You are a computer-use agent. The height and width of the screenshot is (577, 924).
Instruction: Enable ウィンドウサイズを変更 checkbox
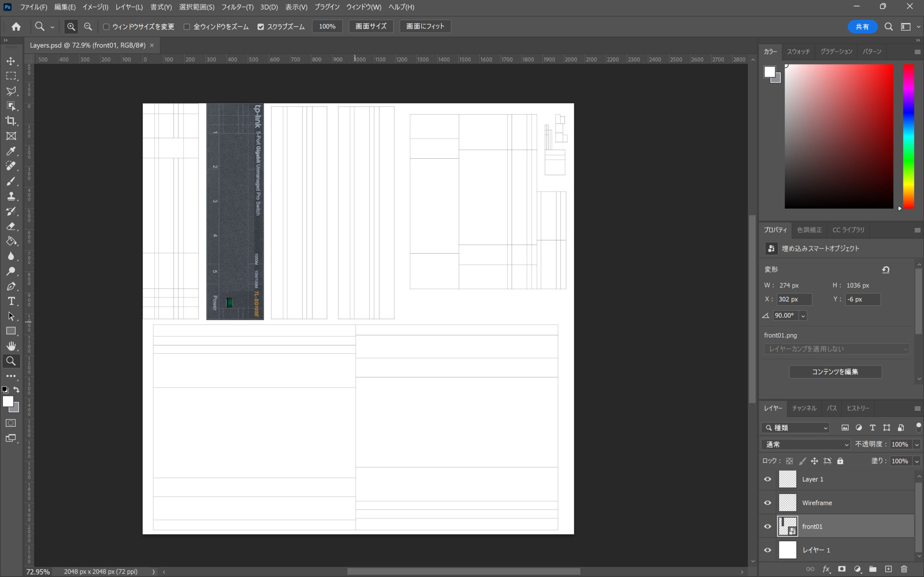[106, 27]
